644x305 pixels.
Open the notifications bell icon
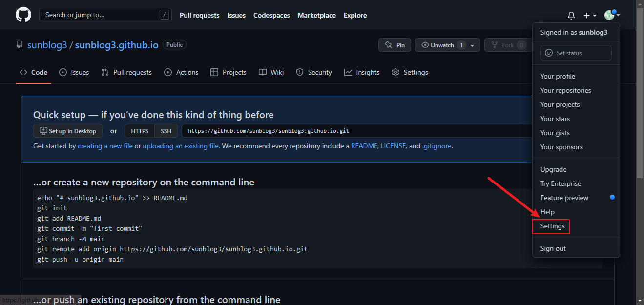coord(571,16)
